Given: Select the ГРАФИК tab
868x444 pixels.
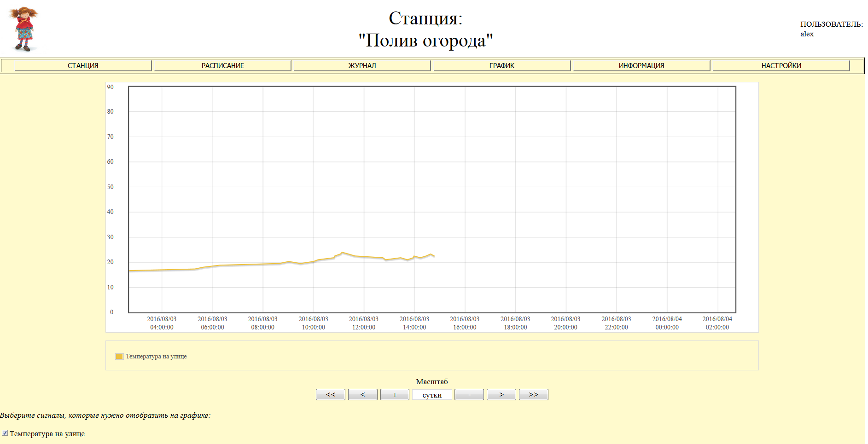Looking at the screenshot, I should [501, 66].
